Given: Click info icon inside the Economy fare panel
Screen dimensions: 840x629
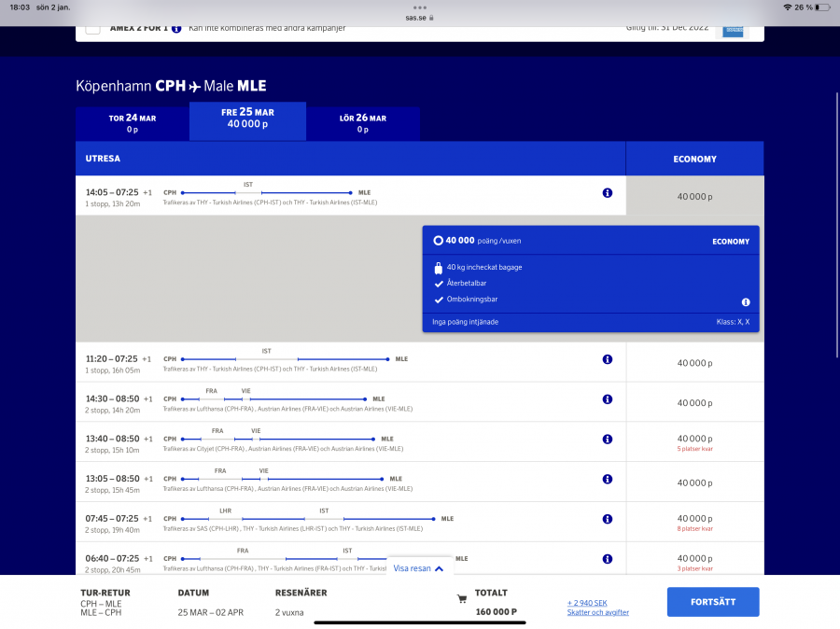Looking at the screenshot, I should [746, 302].
